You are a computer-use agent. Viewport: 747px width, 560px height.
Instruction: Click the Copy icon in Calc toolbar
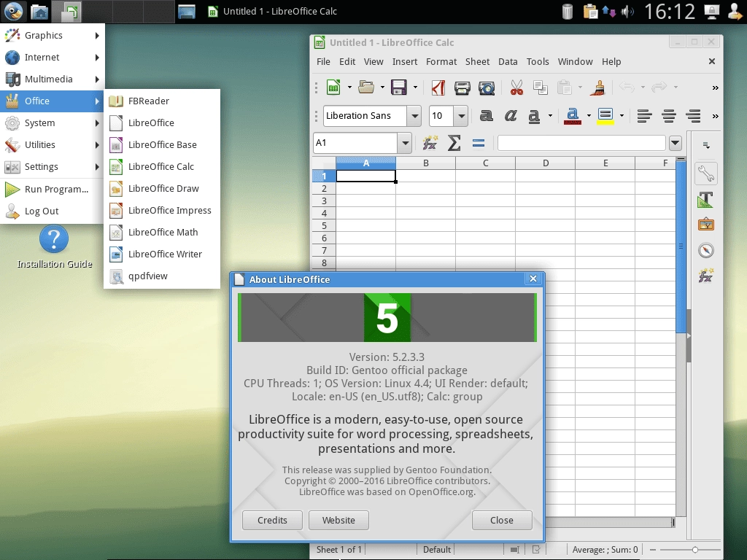[541, 87]
